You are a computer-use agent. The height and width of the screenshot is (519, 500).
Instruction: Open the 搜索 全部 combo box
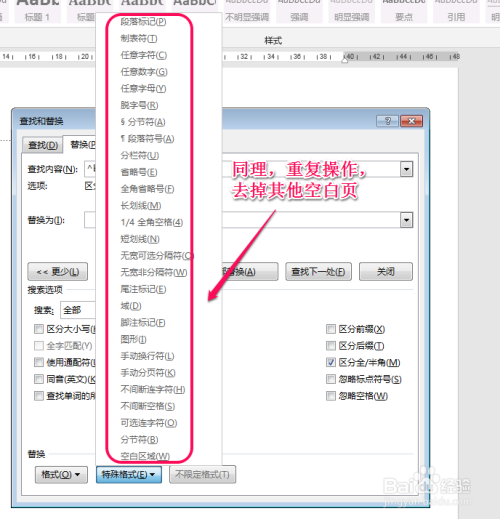[78, 310]
